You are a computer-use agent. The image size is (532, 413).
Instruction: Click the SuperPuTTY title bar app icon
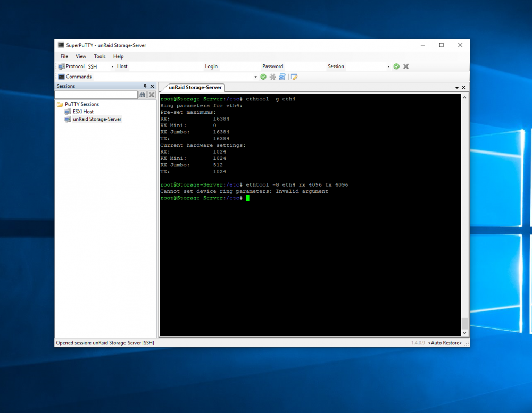[x=61, y=45]
